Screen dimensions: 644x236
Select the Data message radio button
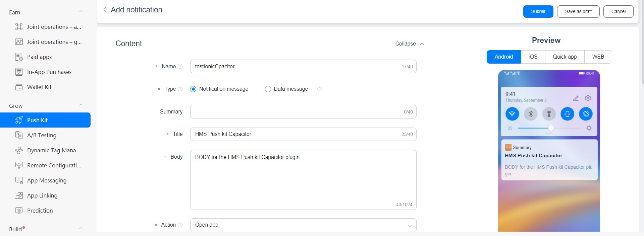(268, 89)
